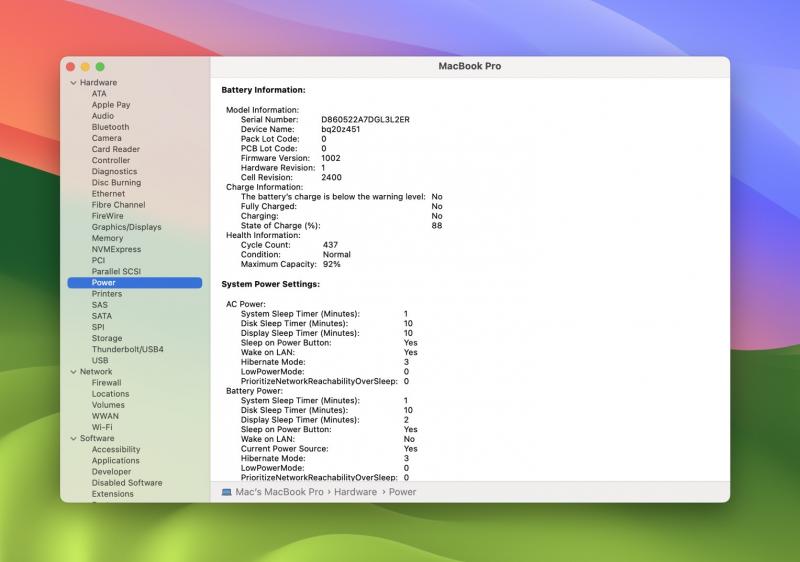The height and width of the screenshot is (562, 800).
Task: Open Disabled Software in the sidebar
Action: [126, 483]
